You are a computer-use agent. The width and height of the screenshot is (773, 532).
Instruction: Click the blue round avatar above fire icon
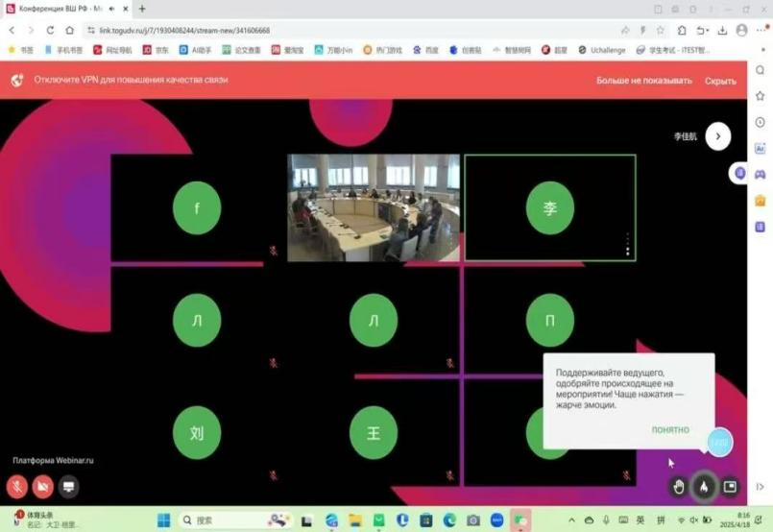coord(720,442)
